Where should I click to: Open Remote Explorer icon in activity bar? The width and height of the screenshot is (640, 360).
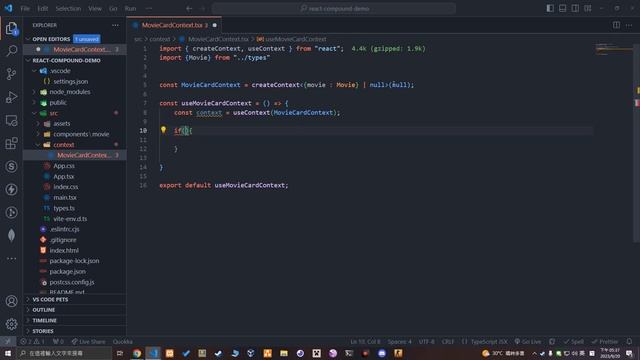11,120
